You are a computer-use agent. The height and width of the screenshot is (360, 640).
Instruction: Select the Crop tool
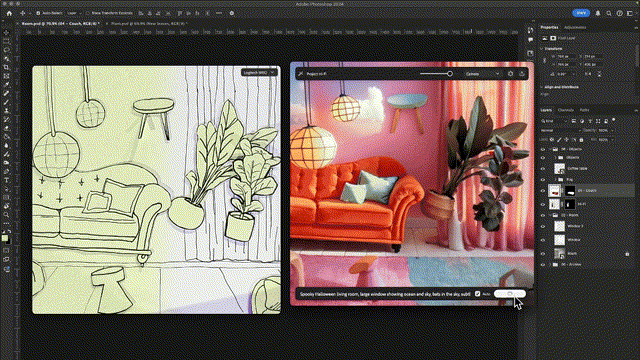[x=6, y=67]
